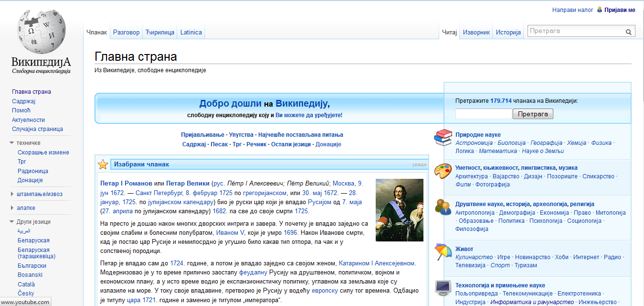Open the Peter the Great portrait thumbnail
Screen dimensions: 644x306
click(x=400, y=210)
